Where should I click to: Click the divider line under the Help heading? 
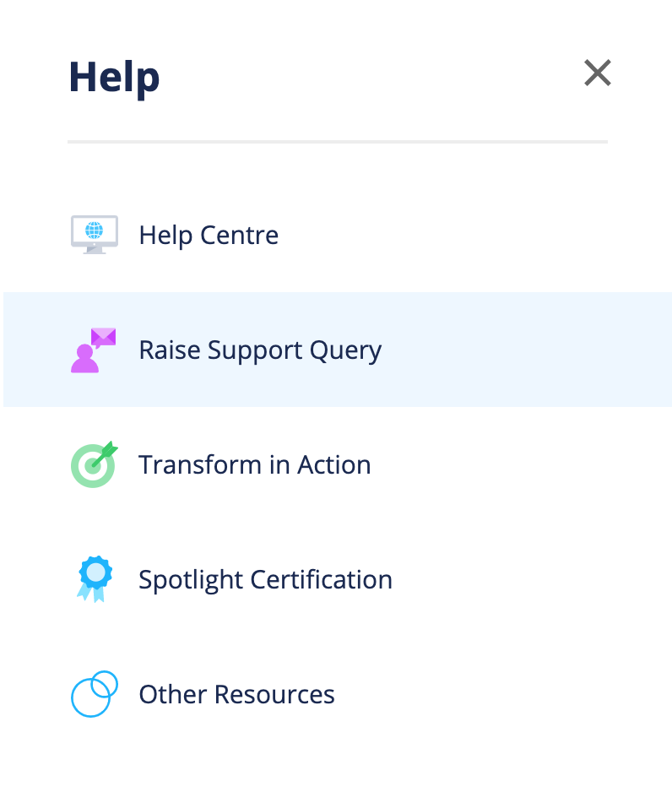click(338, 142)
